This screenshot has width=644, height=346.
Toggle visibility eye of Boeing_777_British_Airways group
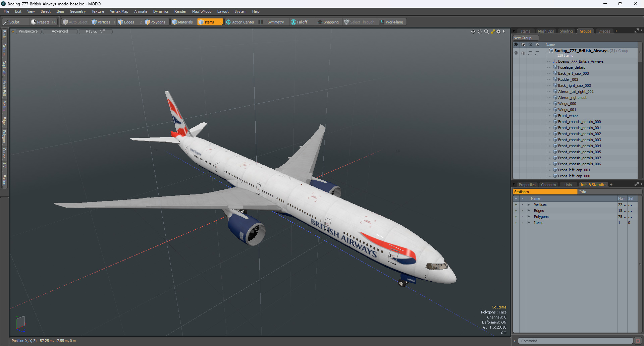coord(516,53)
